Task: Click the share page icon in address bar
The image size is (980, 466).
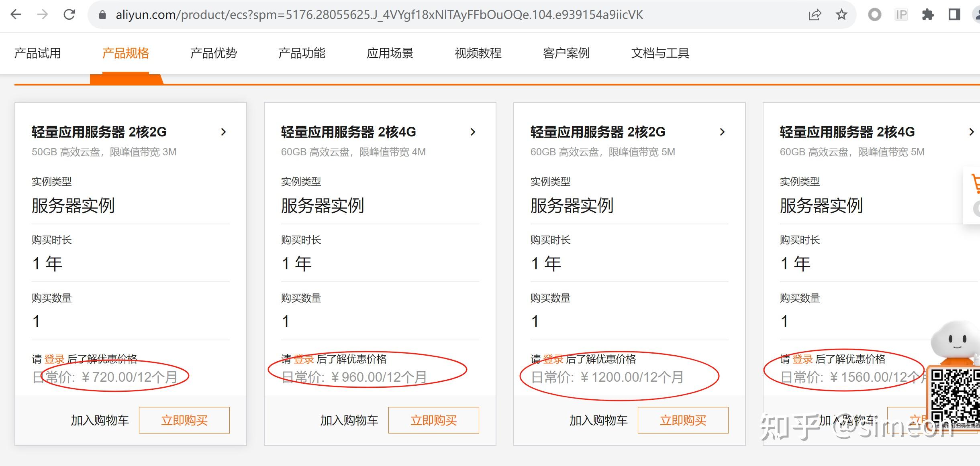Action: pos(815,15)
